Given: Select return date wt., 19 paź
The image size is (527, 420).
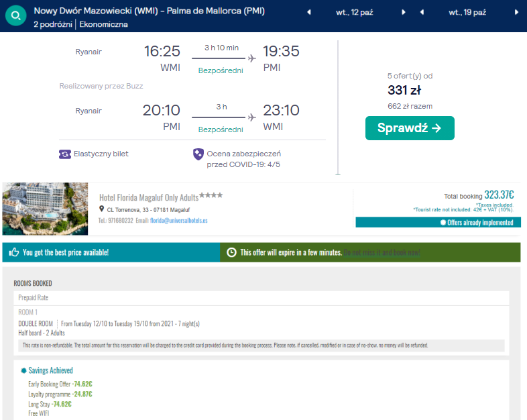Looking at the screenshot, I should tap(467, 13).
